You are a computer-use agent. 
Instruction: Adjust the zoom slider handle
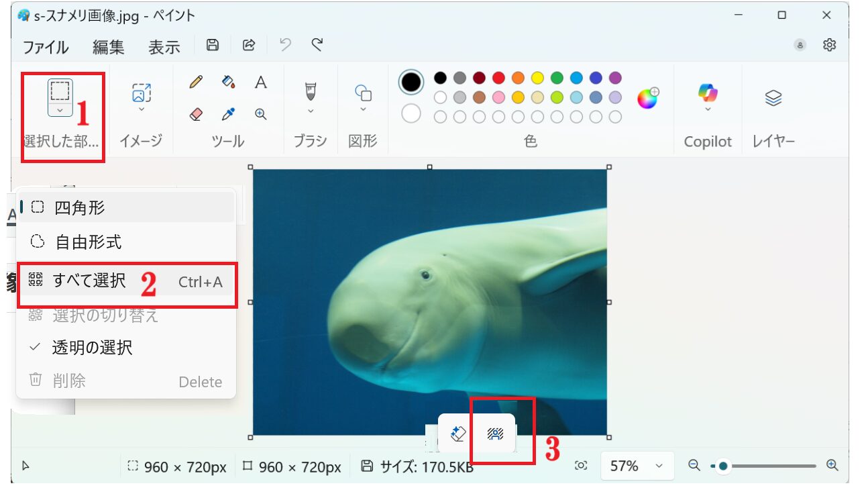coord(723,465)
